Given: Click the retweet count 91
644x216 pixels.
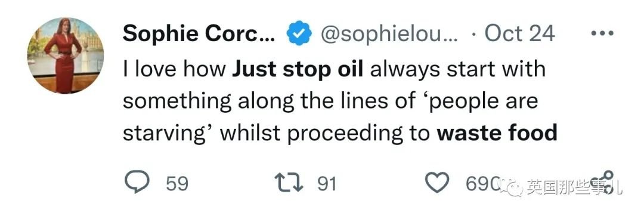Looking at the screenshot, I should tap(327, 184).
